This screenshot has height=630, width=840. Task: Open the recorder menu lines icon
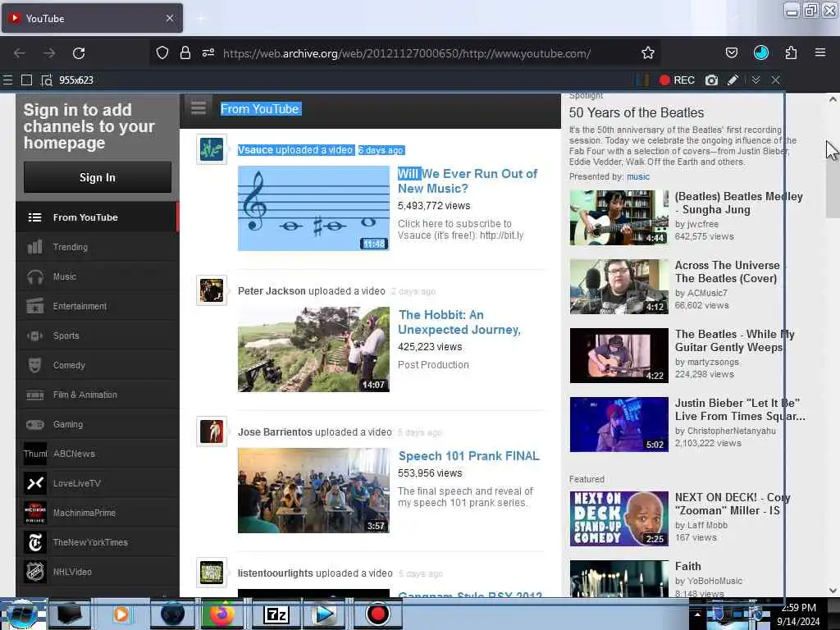pyautogui.click(x=7, y=80)
